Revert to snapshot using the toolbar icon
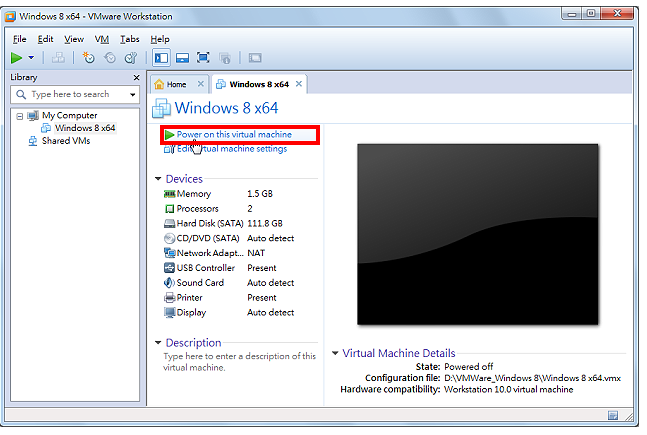This screenshot has height=435, width=647. point(110,58)
